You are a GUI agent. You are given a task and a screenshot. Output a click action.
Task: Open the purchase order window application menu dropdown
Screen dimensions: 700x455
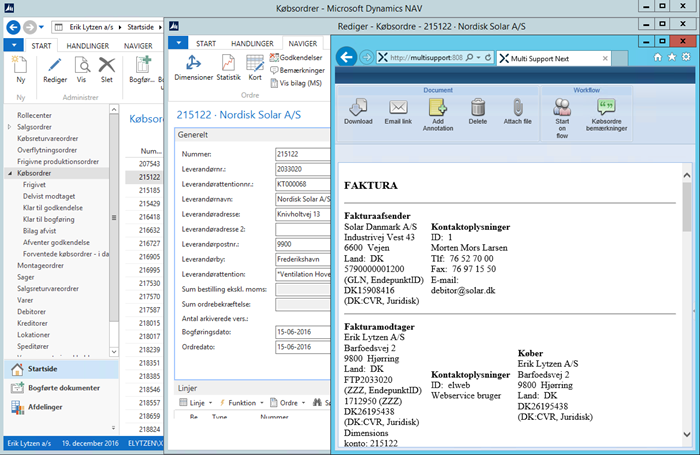point(179,43)
